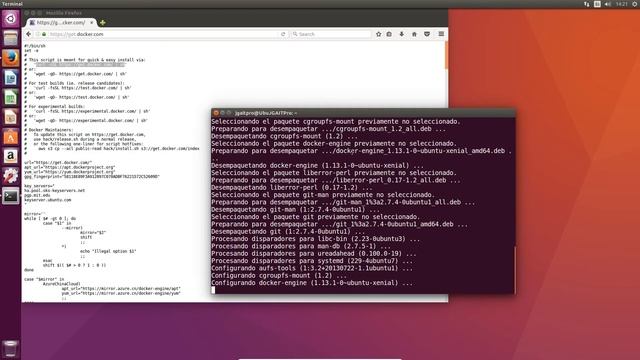
Task: Open the Terminal icon in the launcher
Action: click(11, 196)
